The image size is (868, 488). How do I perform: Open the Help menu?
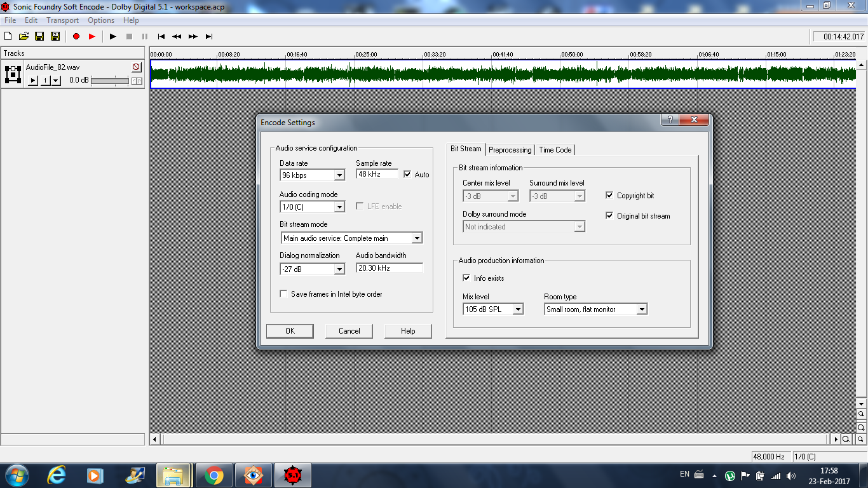point(131,20)
